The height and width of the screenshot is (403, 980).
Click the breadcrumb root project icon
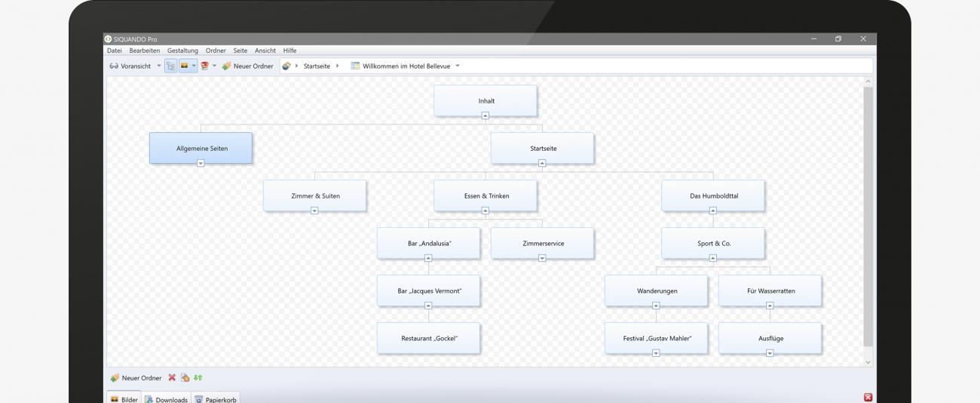pyautogui.click(x=286, y=66)
